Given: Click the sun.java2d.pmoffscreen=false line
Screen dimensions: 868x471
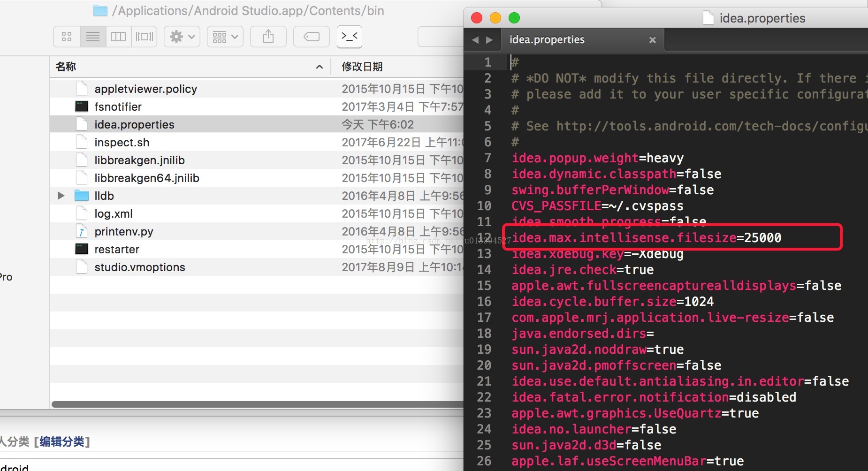Looking at the screenshot, I should click(616, 365).
